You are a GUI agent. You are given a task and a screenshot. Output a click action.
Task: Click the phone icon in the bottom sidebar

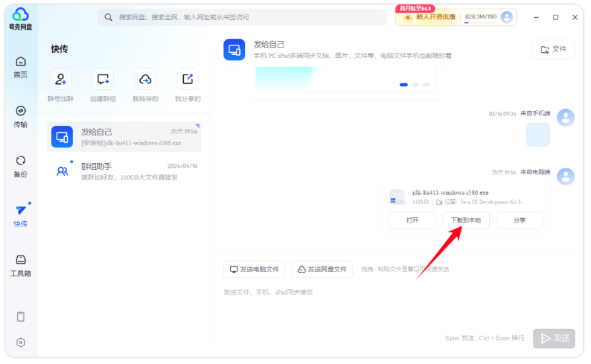point(20,316)
